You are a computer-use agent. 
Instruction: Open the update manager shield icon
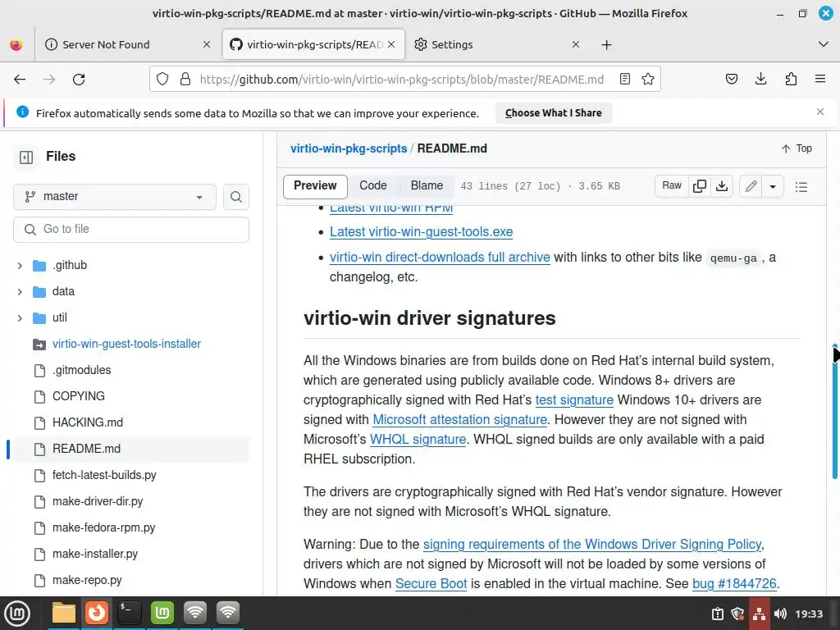pos(737,614)
